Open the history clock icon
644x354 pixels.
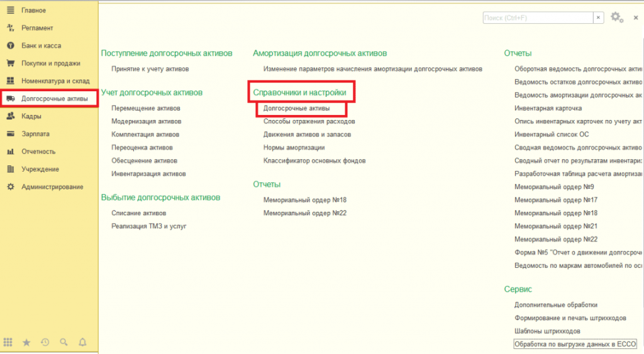45,343
